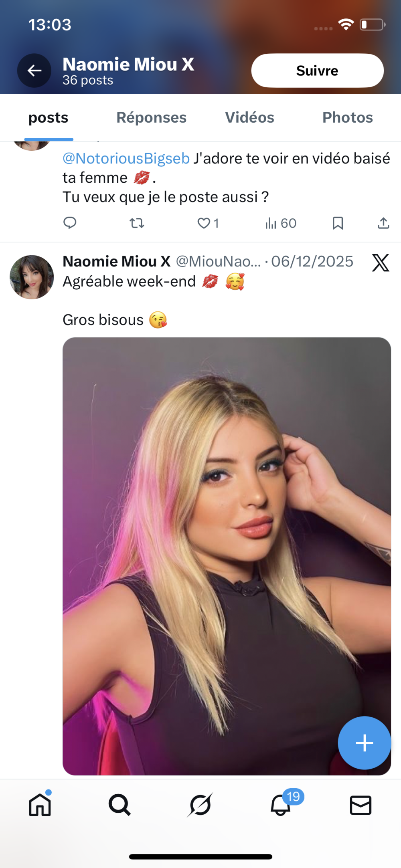
Task: Go to the Home feed
Action: click(40, 805)
